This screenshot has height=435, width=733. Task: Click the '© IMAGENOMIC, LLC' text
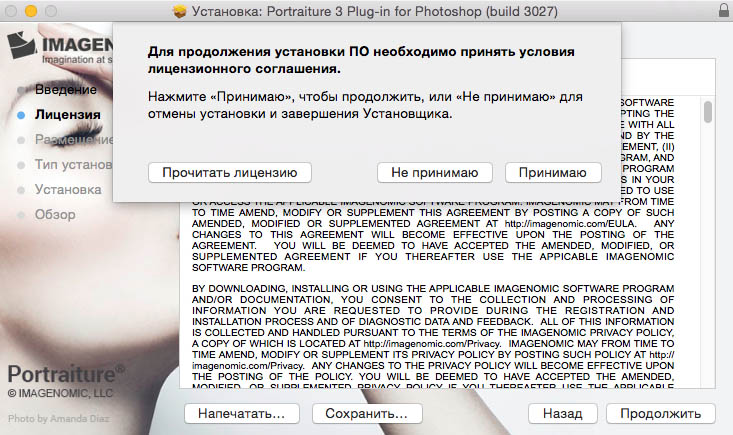tap(60, 393)
